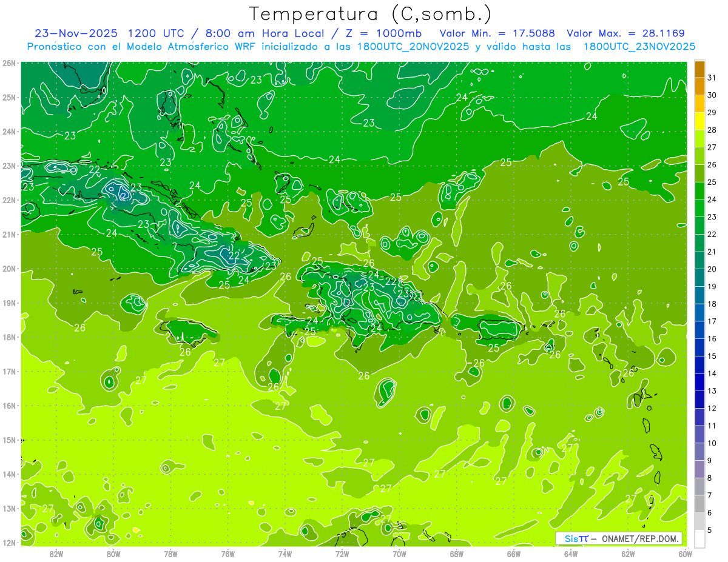Click color scale label '8'
This screenshot has width=728, height=562.
tap(710, 478)
